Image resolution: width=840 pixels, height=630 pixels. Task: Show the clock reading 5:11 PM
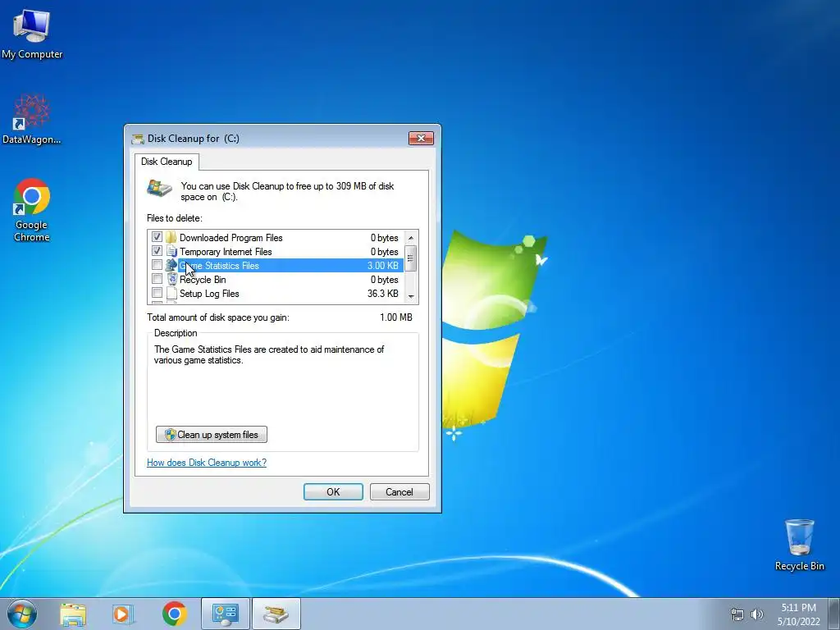(x=798, y=608)
